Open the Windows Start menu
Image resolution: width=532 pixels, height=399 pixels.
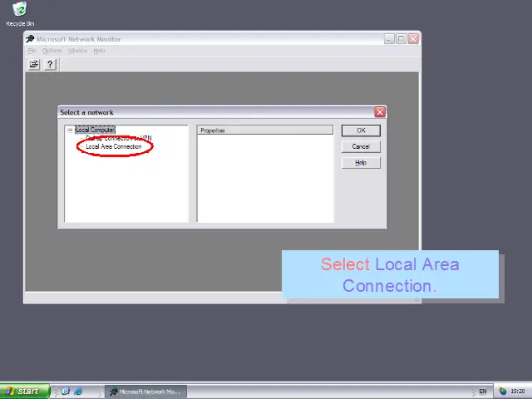click(25, 392)
